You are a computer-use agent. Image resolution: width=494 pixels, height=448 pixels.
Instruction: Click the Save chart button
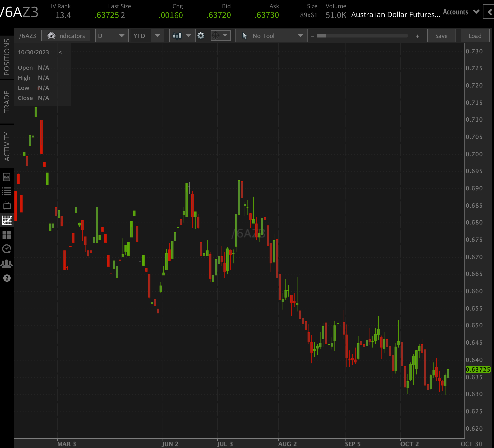click(441, 36)
